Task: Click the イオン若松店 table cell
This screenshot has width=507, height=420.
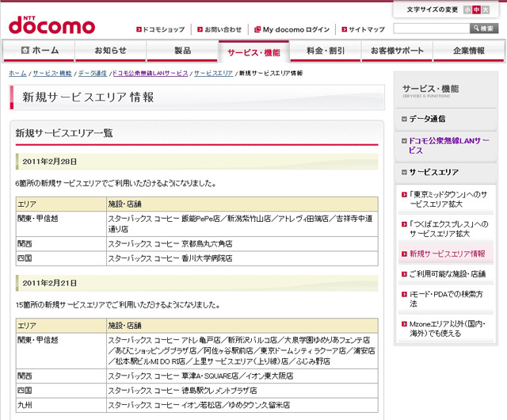Action: pos(242,405)
